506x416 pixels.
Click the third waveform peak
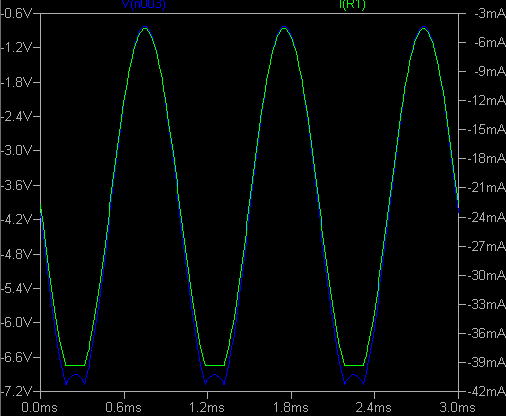click(x=424, y=28)
